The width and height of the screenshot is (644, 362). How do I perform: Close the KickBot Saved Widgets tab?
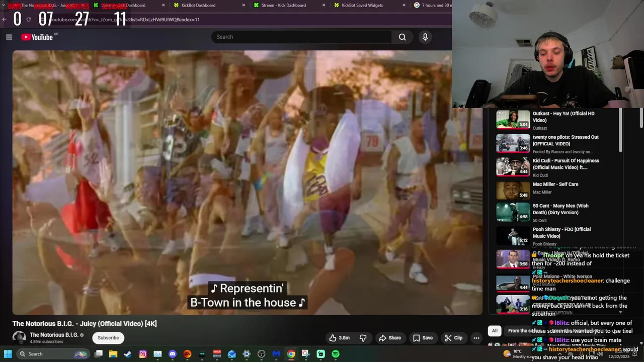(x=404, y=5)
